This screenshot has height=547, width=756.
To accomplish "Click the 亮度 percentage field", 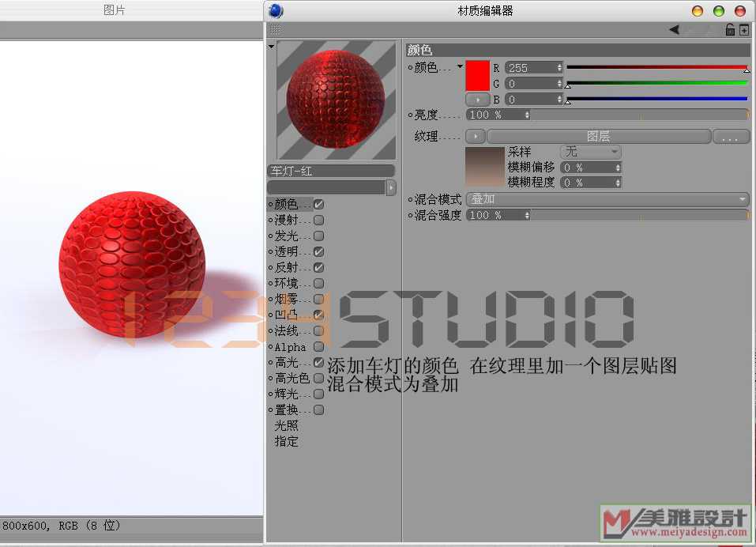I will (495, 115).
